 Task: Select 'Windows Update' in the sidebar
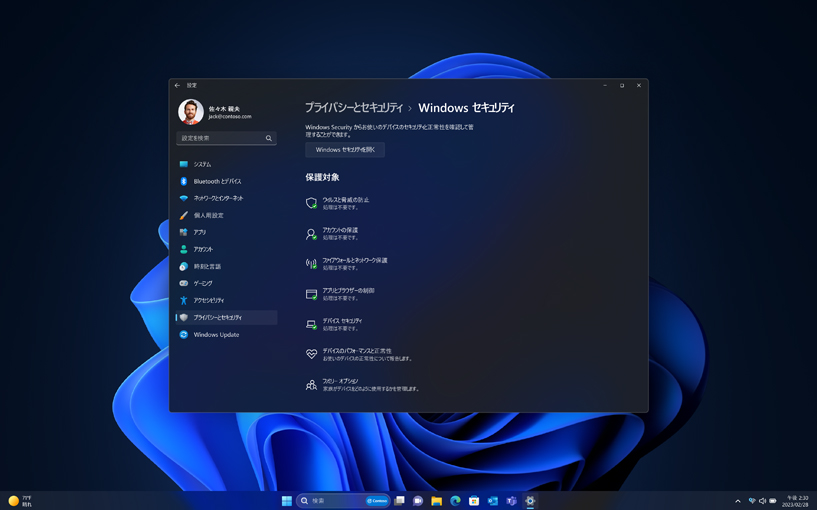(216, 335)
